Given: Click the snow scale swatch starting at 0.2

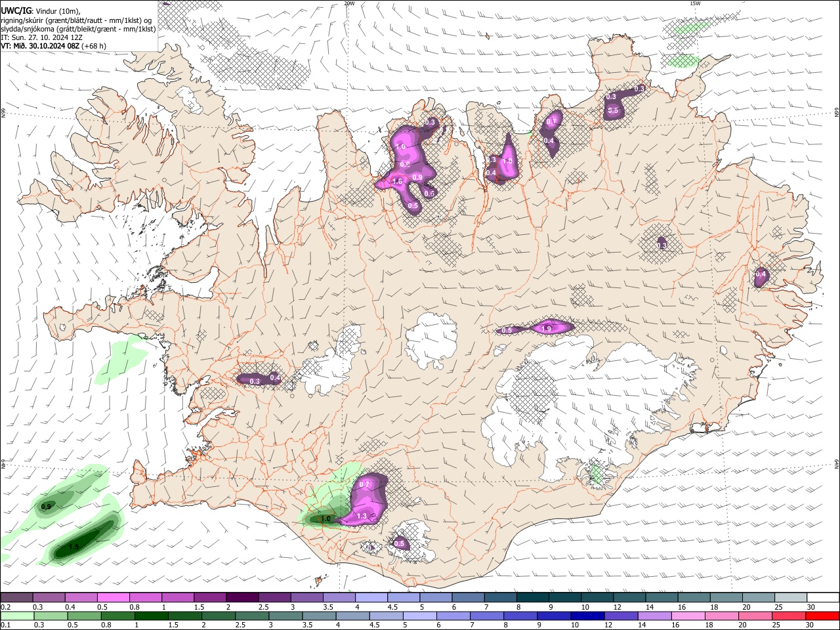Looking at the screenshot, I should tap(17, 597).
